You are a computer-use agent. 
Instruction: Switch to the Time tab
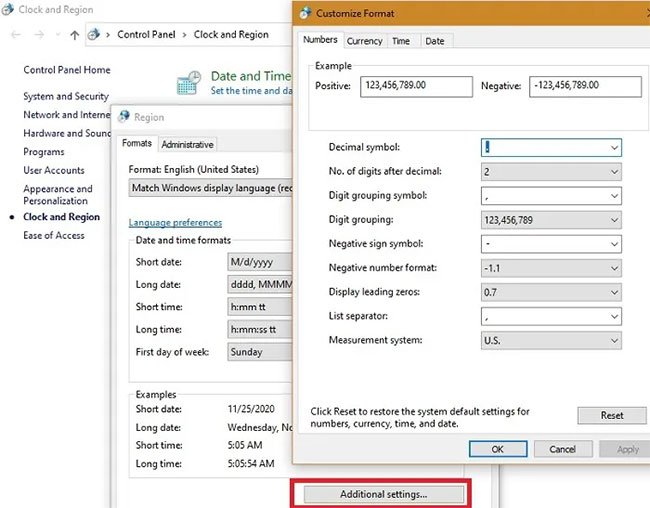click(401, 41)
